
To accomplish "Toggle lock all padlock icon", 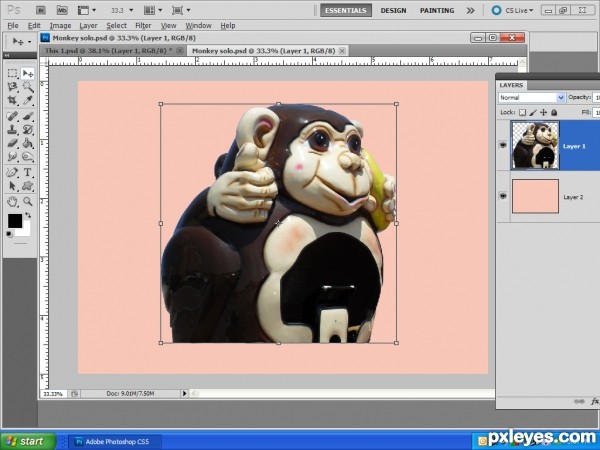I will click(x=554, y=112).
